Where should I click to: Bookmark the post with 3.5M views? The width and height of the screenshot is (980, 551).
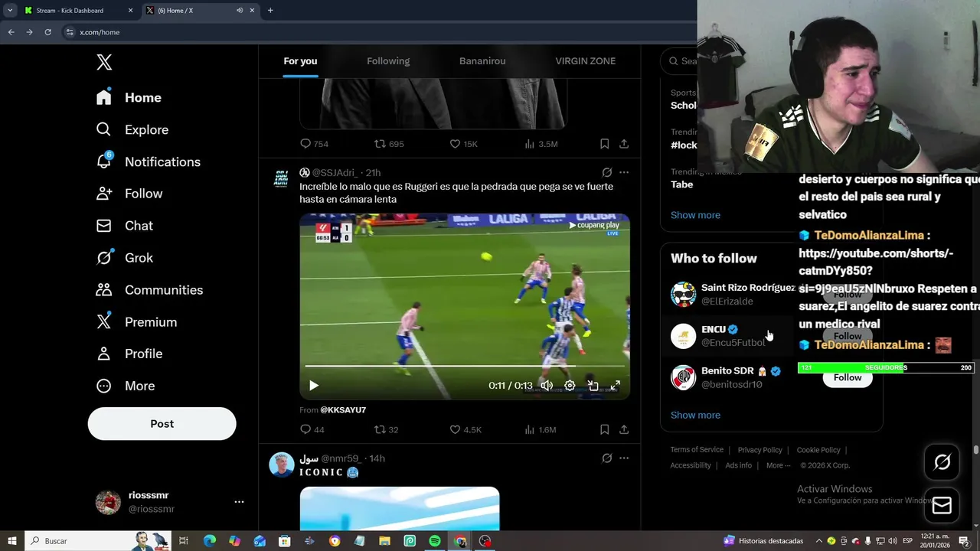(604, 144)
